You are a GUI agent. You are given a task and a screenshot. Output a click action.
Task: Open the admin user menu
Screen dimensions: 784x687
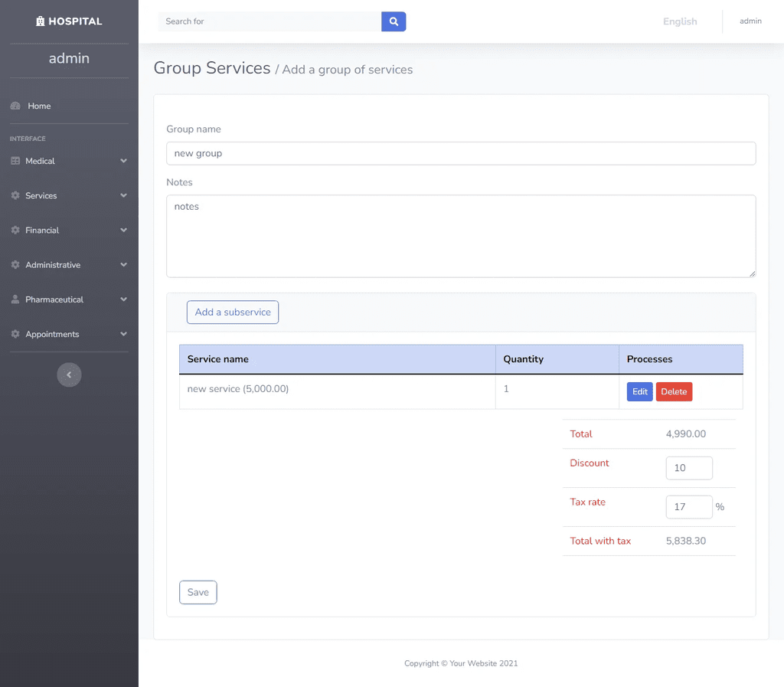[x=750, y=21]
